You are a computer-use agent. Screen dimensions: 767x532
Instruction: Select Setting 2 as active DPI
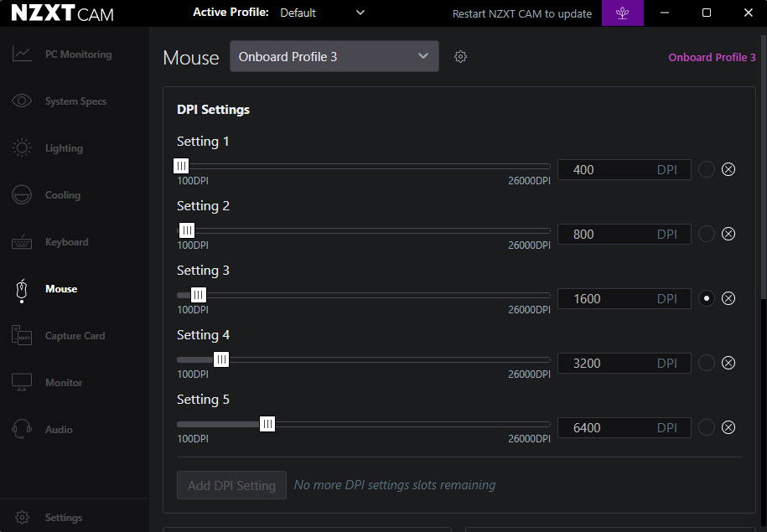click(707, 234)
